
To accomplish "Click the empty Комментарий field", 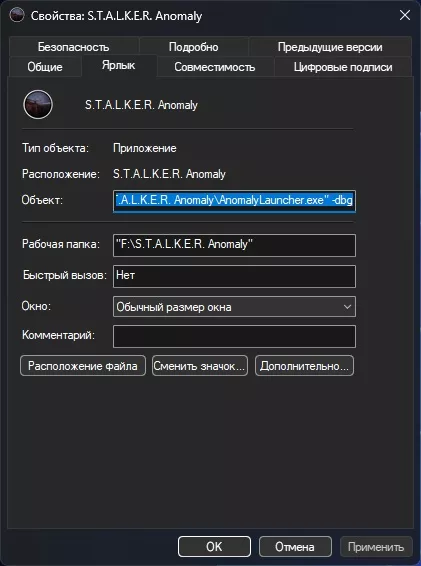I will pos(234,336).
